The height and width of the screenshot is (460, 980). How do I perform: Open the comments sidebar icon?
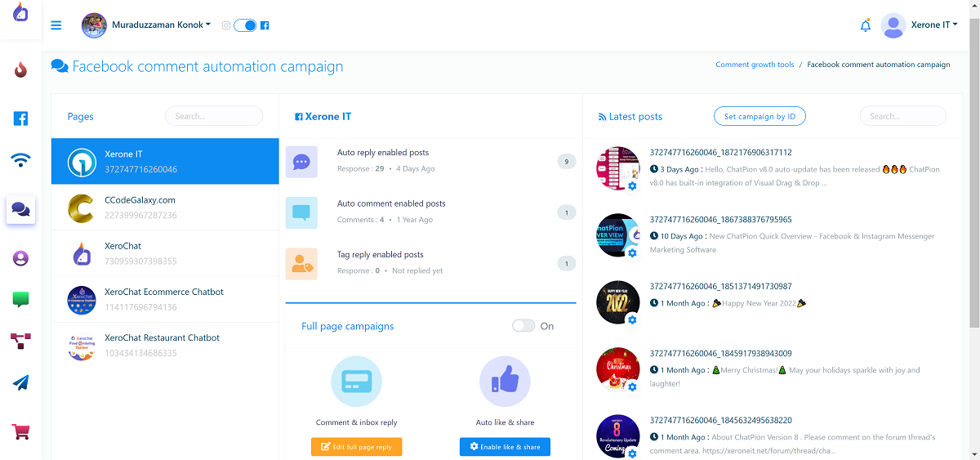point(21,210)
